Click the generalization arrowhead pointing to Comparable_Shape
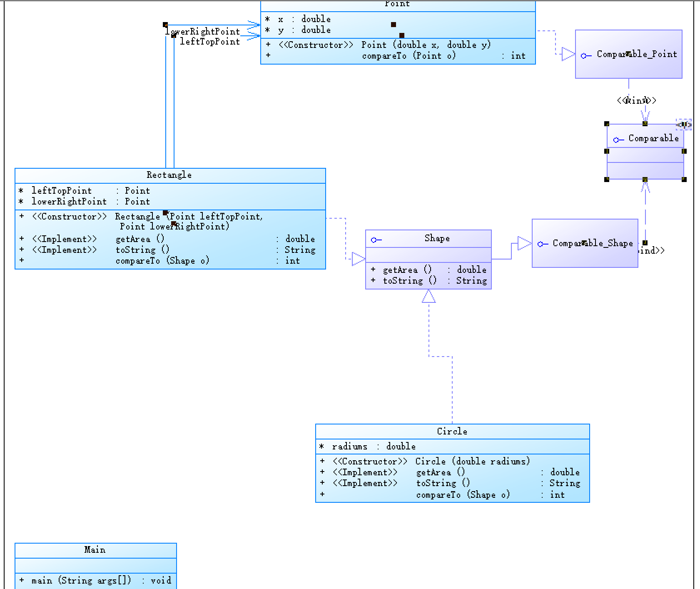Viewport: 700px width, 589px height. pos(524,243)
